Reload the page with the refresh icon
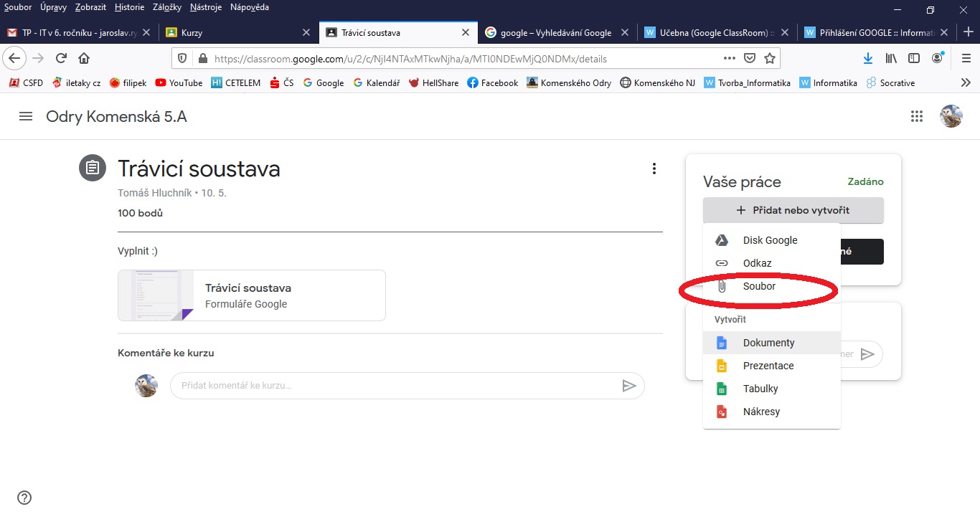 [61, 58]
